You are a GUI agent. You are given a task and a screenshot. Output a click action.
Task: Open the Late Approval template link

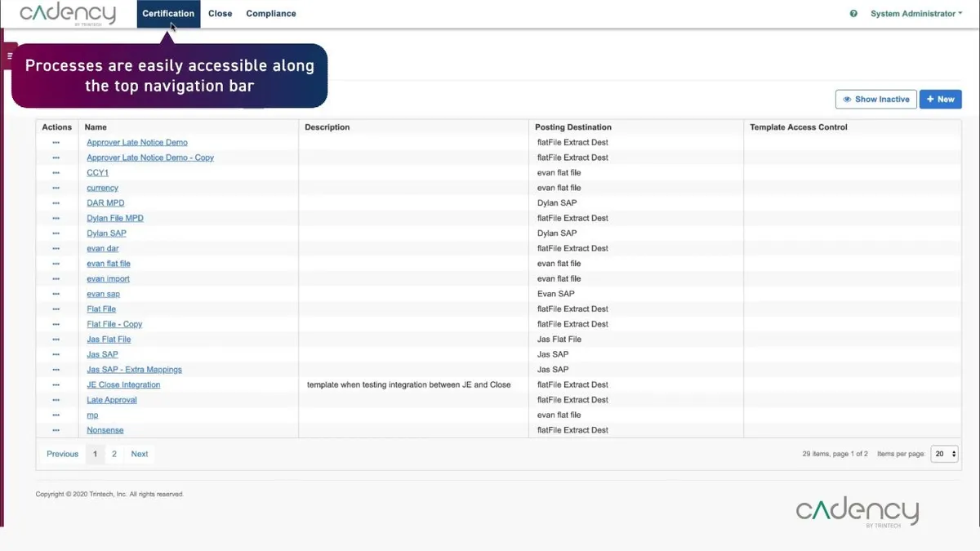point(112,399)
